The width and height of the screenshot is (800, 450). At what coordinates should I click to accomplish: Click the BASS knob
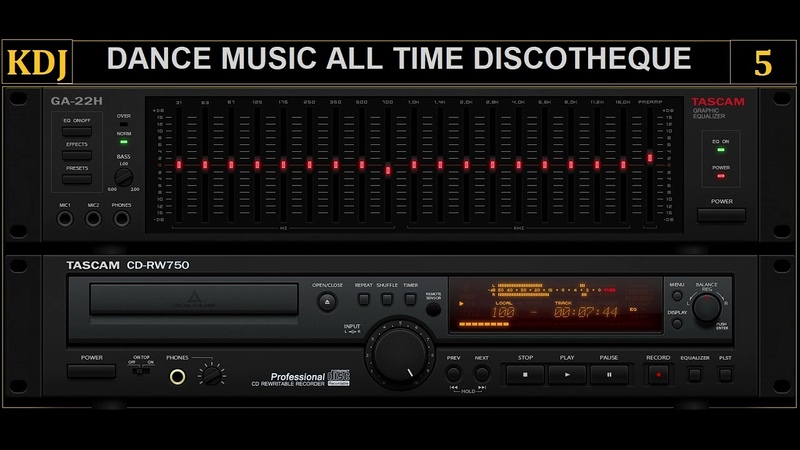pos(123,177)
